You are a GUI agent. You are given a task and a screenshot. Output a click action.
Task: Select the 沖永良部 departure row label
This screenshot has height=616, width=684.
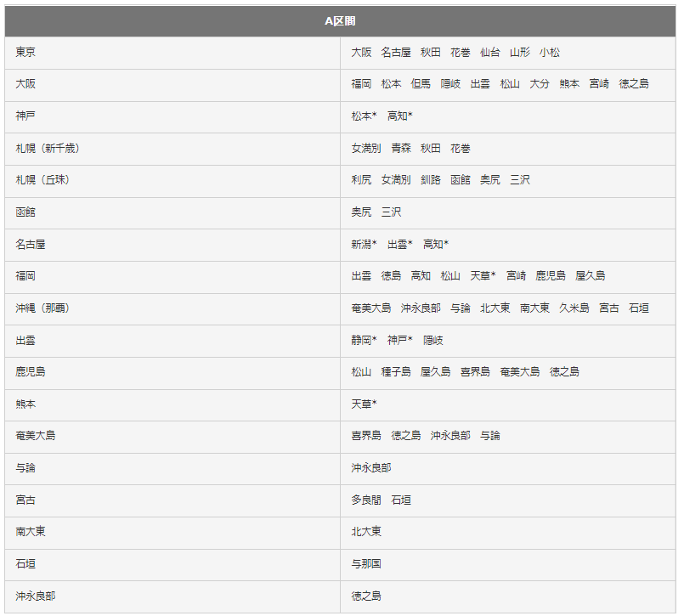pyautogui.click(x=36, y=596)
